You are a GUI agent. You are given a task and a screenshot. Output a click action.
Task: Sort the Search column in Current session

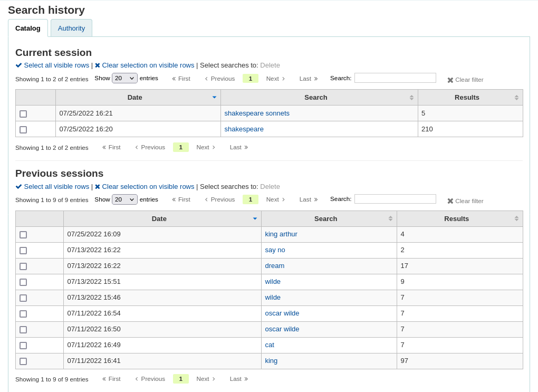[410, 97]
